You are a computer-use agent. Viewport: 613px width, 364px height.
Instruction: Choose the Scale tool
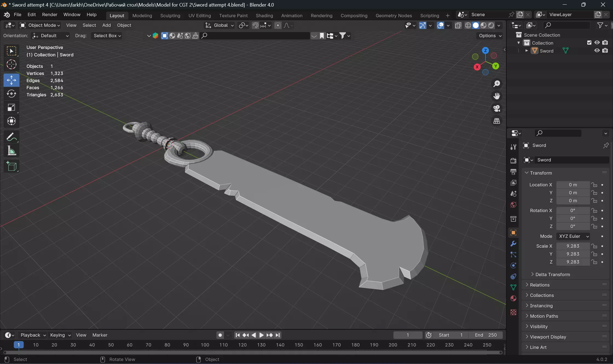11,107
